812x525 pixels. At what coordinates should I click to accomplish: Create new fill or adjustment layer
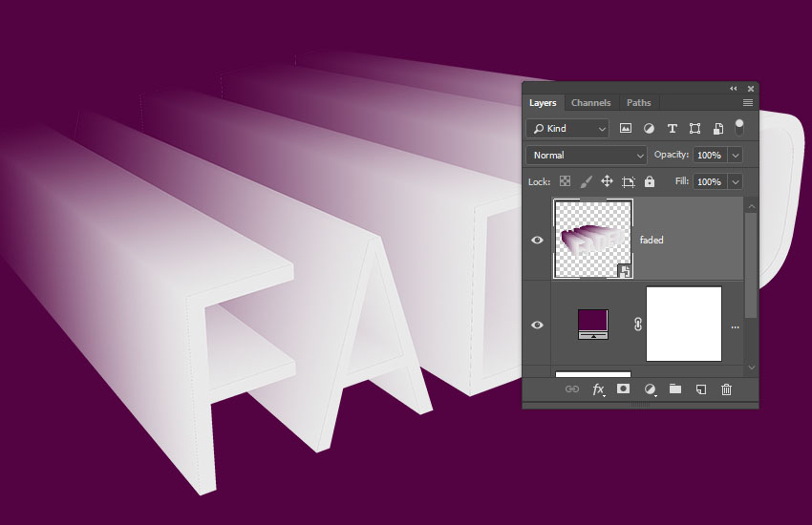tap(650, 388)
